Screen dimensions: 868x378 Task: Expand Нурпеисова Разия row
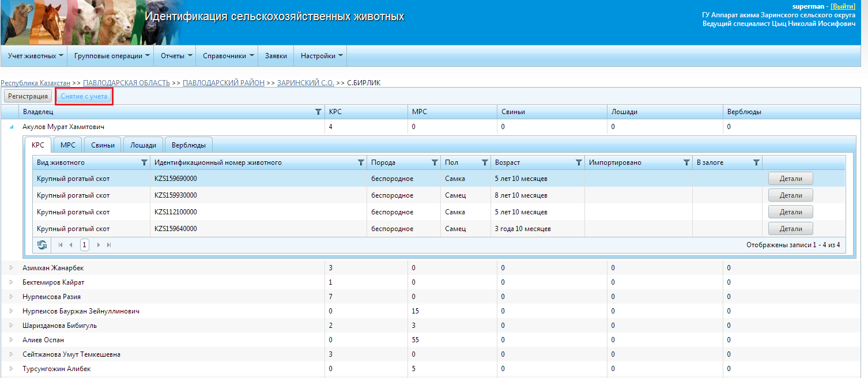click(x=11, y=297)
